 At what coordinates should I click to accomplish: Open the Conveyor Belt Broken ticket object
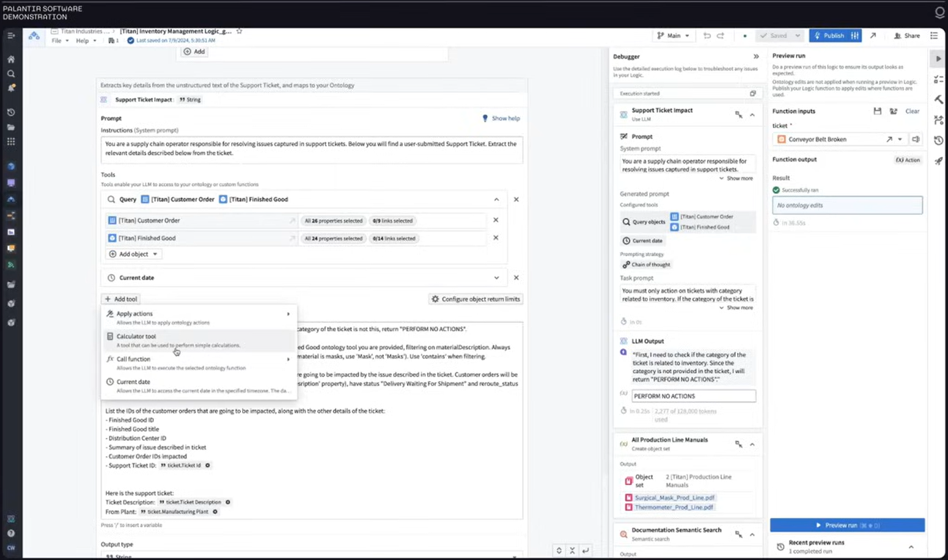click(x=889, y=139)
